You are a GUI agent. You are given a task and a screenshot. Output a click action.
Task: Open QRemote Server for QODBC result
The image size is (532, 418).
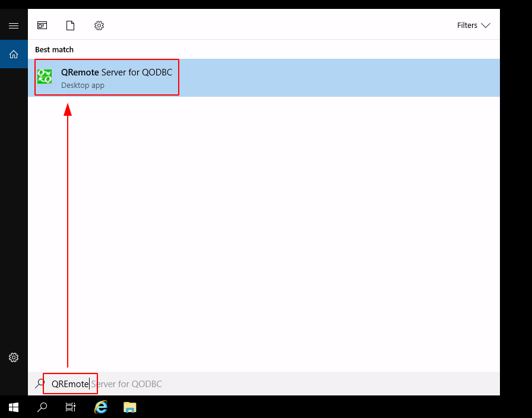264,78
